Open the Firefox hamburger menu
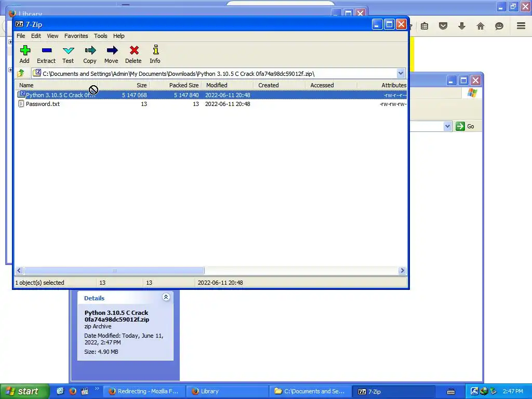 (x=521, y=26)
